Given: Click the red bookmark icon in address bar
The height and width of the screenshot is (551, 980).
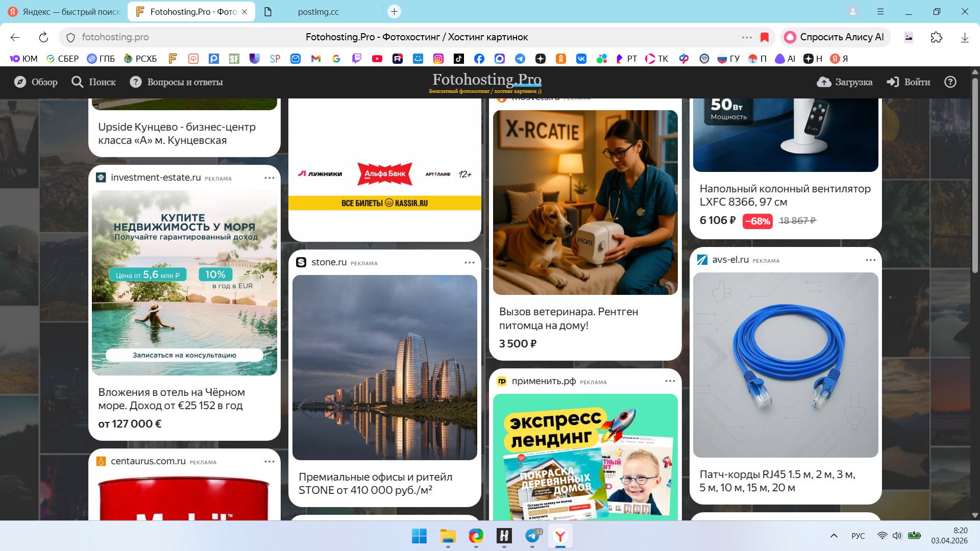Looking at the screenshot, I should pos(765,37).
